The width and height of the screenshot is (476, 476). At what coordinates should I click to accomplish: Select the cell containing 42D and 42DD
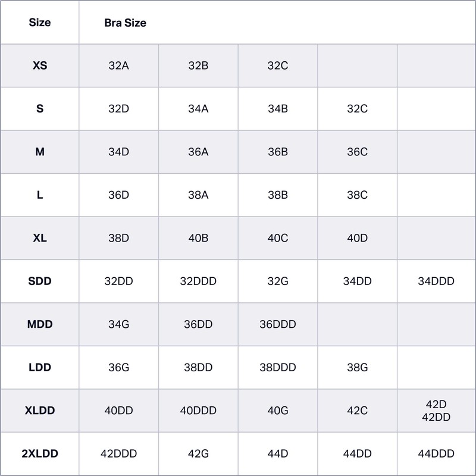[x=436, y=411]
